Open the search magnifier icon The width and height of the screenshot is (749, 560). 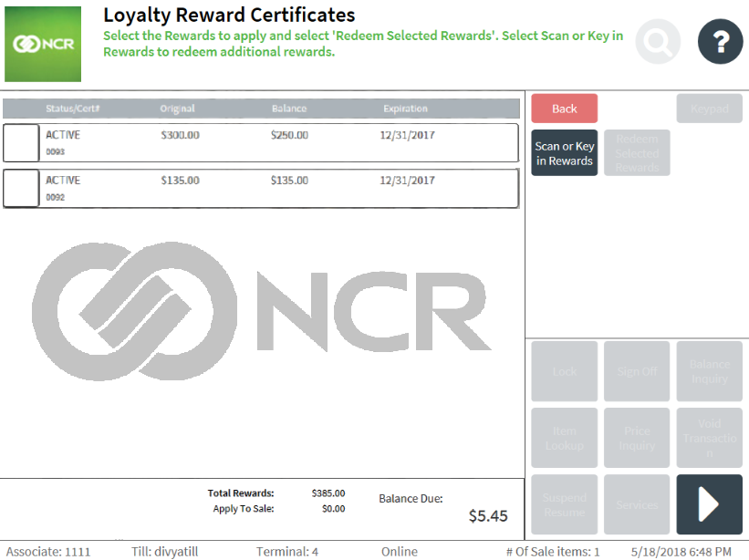(x=658, y=42)
